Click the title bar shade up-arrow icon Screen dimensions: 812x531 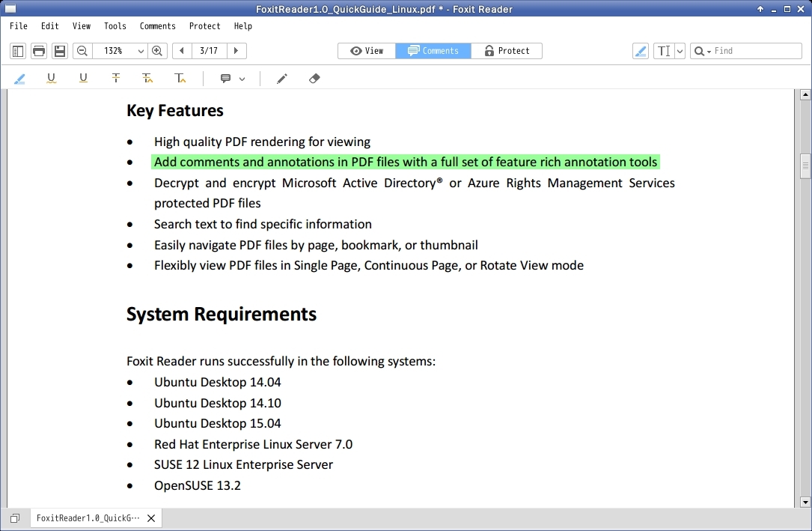point(760,9)
